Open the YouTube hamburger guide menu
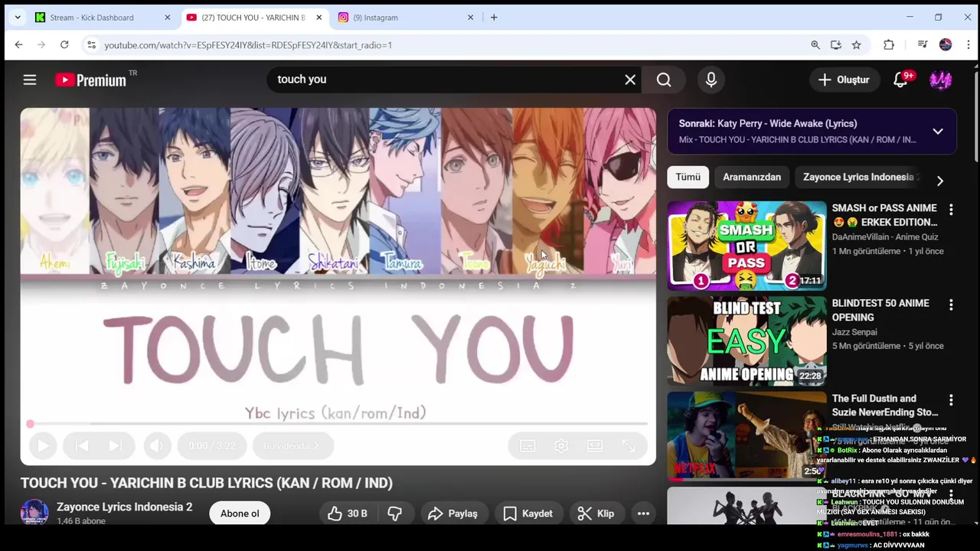Viewport: 980px width, 551px height. (30, 80)
